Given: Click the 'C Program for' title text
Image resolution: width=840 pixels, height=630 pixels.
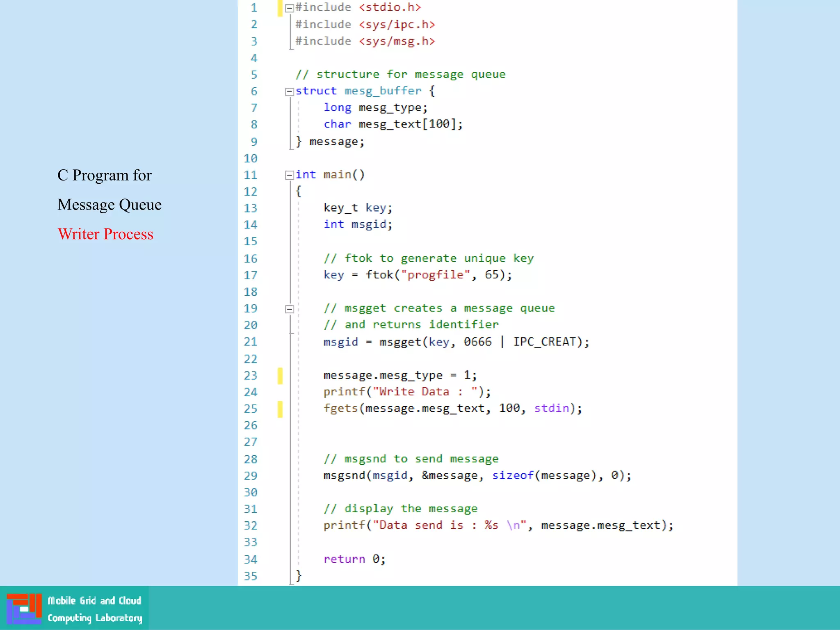Looking at the screenshot, I should point(105,175).
